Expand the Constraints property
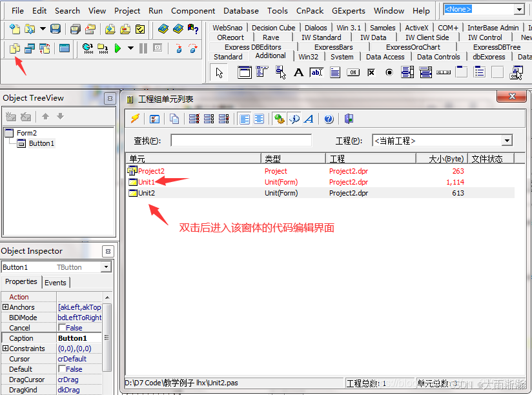The image size is (532, 395). click(5, 349)
